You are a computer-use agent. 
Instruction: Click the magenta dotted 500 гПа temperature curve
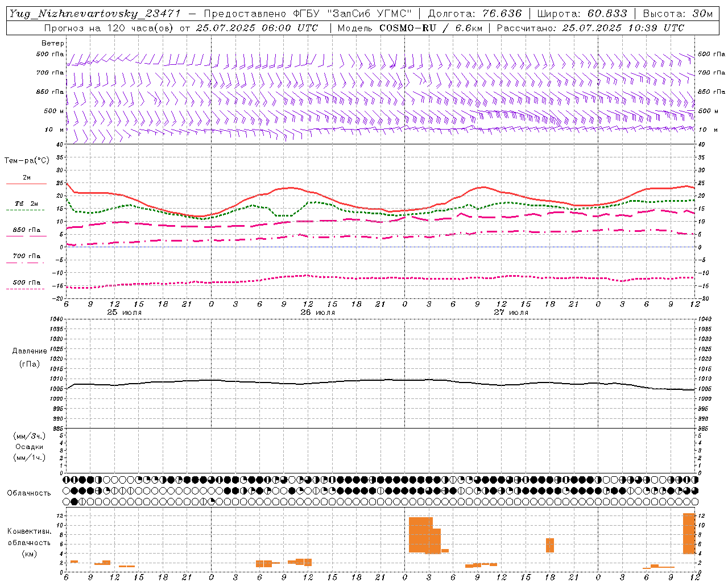(x=380, y=278)
